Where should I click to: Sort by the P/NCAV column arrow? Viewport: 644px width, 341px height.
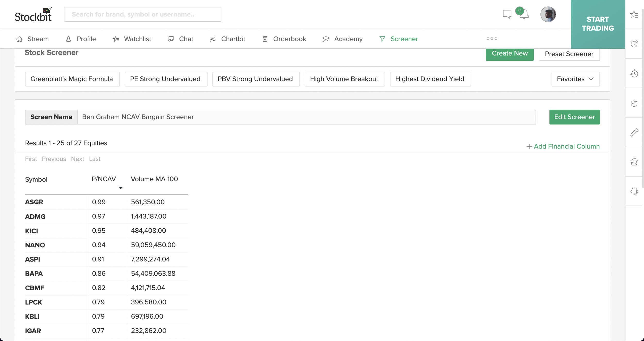point(120,188)
